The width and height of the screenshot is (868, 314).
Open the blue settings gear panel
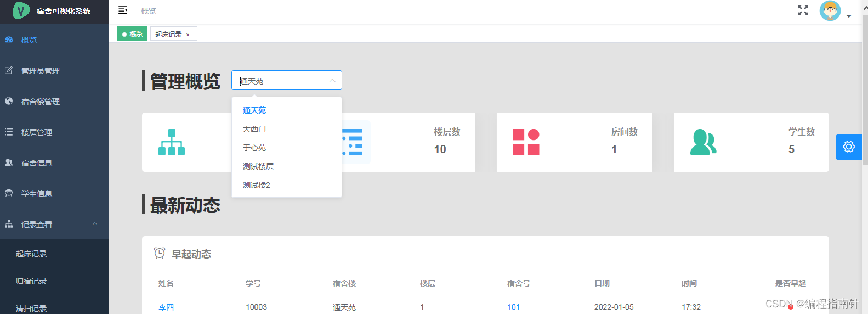849,147
